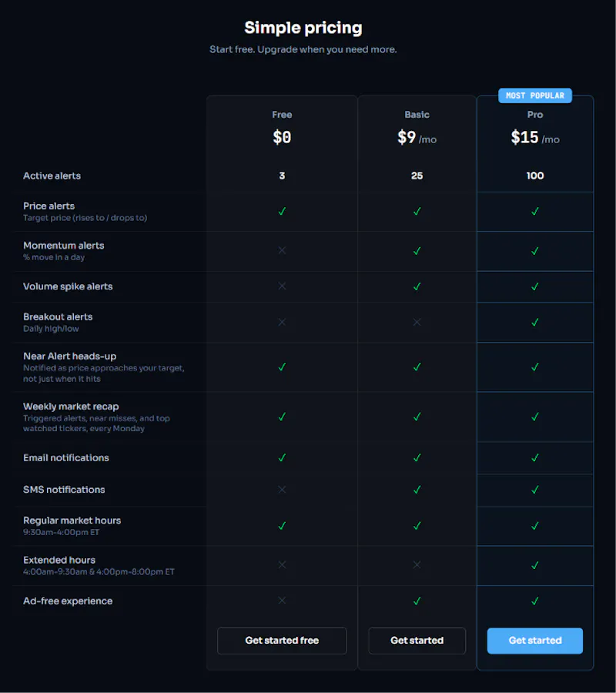Click the Active alerts row label

click(52, 176)
